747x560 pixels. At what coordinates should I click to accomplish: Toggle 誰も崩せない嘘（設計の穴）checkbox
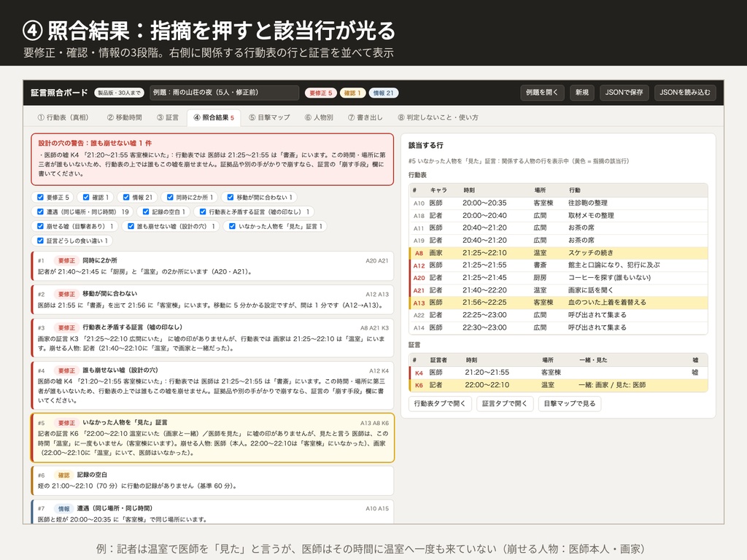[x=131, y=226]
